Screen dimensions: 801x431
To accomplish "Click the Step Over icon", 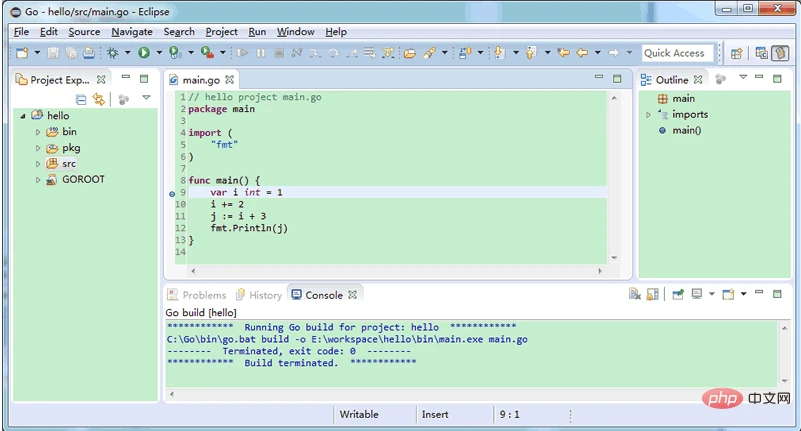I will [334, 53].
